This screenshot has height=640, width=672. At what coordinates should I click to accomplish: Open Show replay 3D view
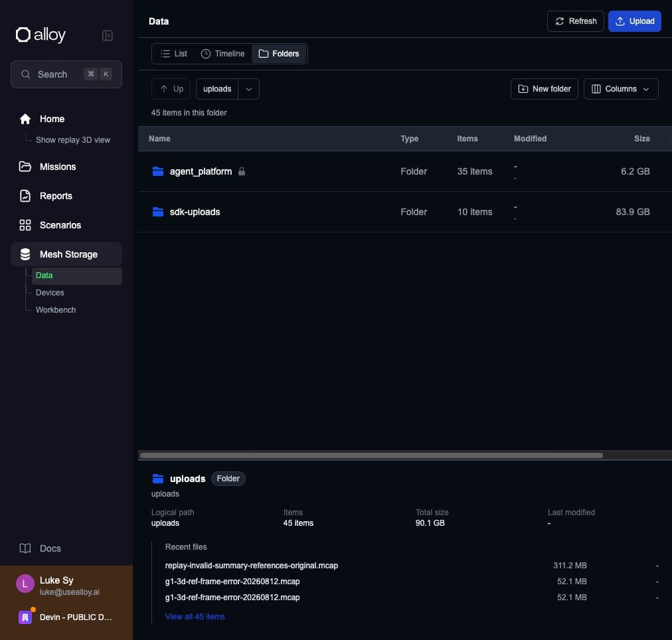click(73, 140)
